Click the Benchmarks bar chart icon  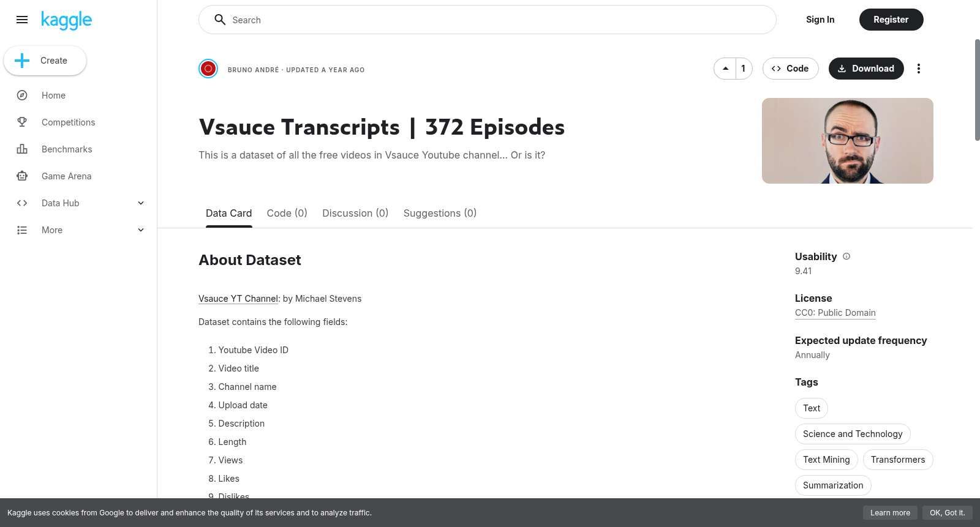(x=22, y=149)
